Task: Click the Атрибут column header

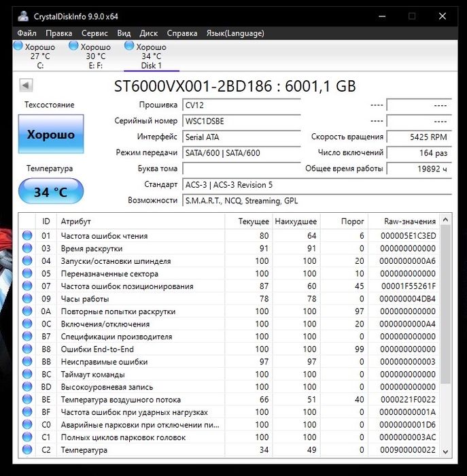Action: pos(141,221)
